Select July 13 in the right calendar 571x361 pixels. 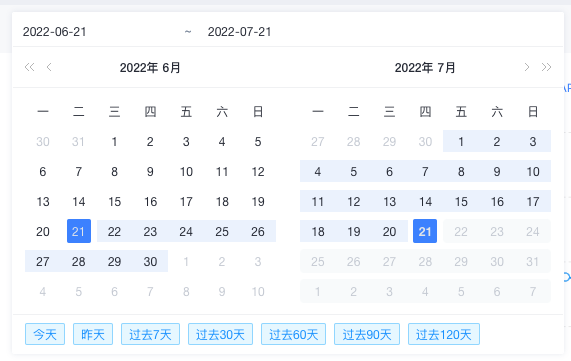click(x=389, y=201)
